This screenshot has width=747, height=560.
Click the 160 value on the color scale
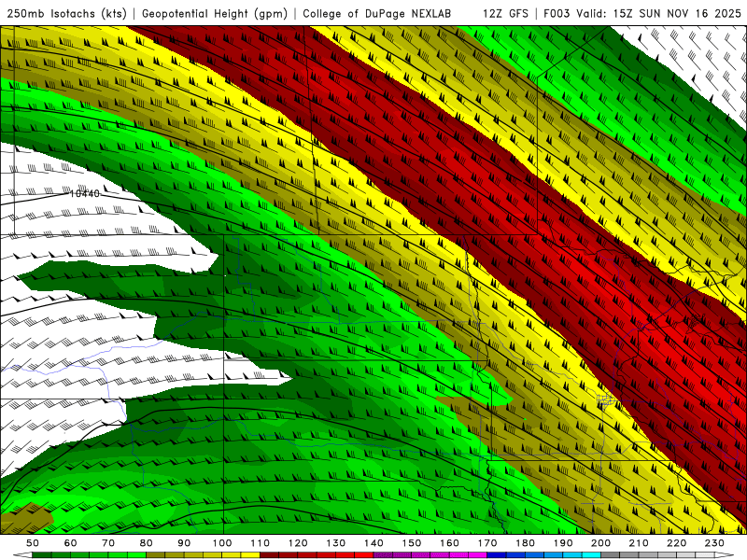[449, 543]
